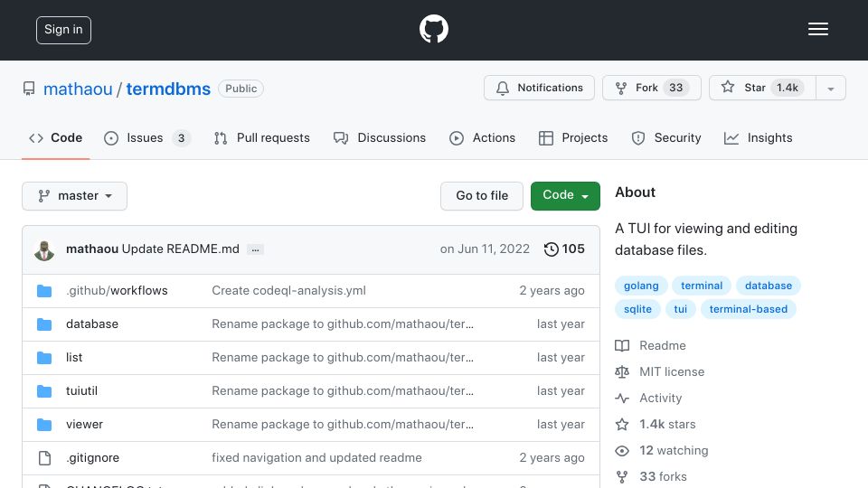Open the Actions tab

tap(482, 137)
